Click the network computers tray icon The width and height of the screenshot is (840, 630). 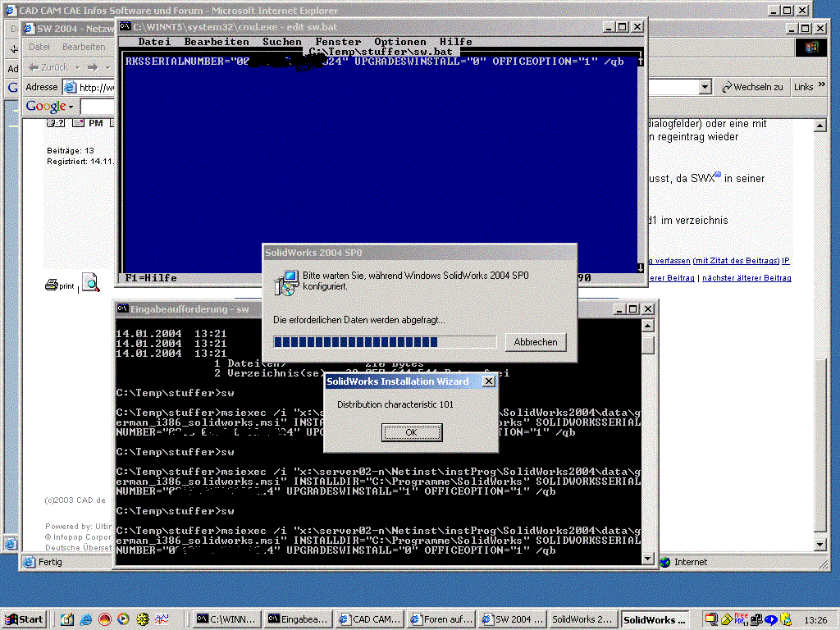pos(756,620)
